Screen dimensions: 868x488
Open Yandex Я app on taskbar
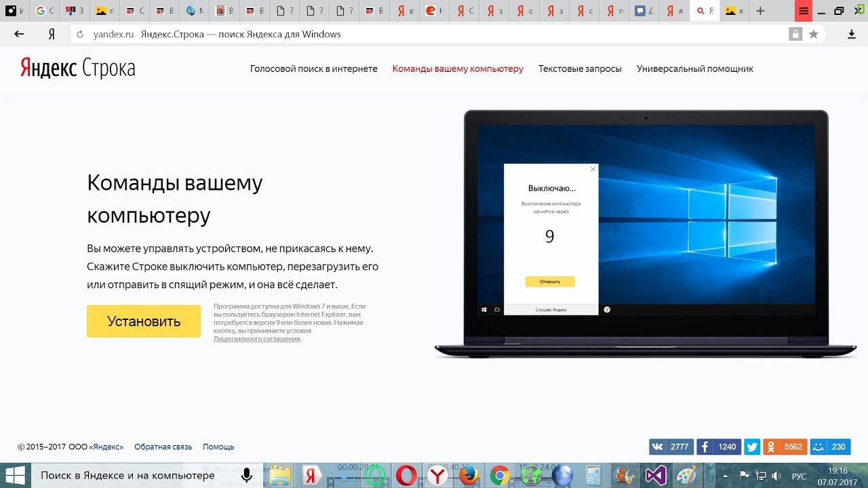pyautogui.click(x=311, y=475)
